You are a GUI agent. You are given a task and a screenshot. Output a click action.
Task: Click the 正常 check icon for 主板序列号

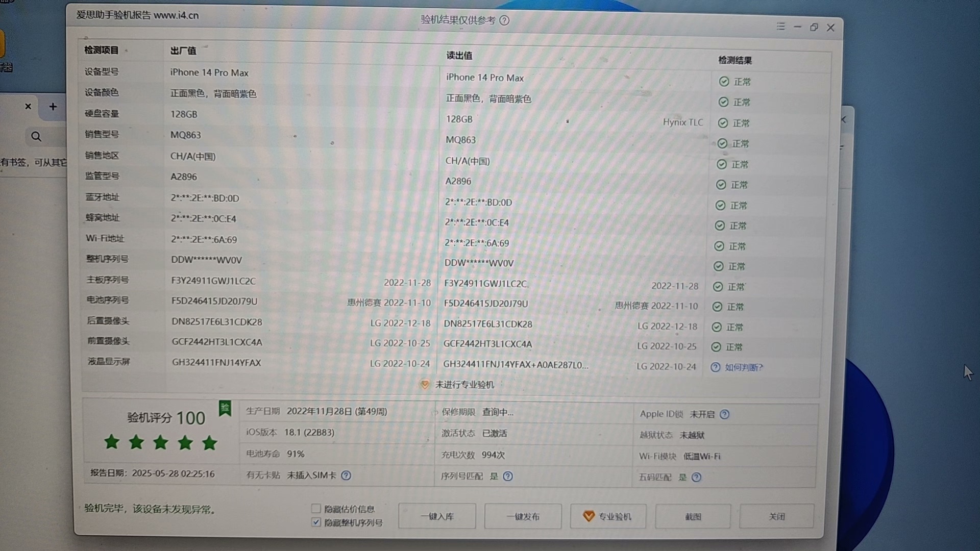point(718,287)
